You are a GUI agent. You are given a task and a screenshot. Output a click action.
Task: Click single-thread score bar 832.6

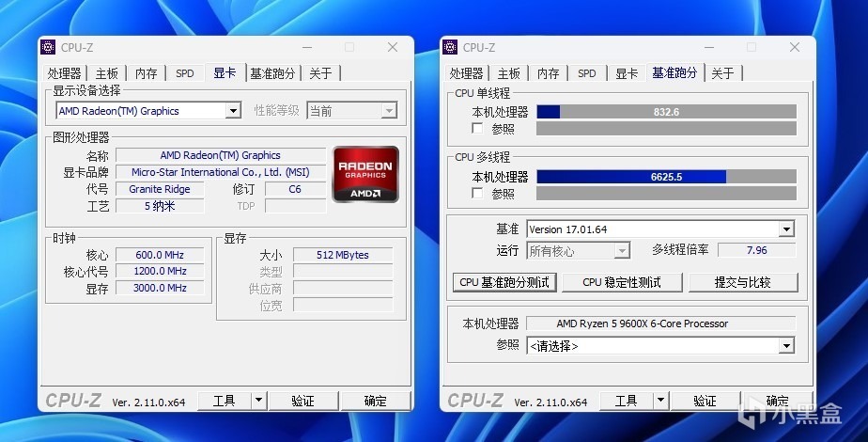pyautogui.click(x=667, y=112)
